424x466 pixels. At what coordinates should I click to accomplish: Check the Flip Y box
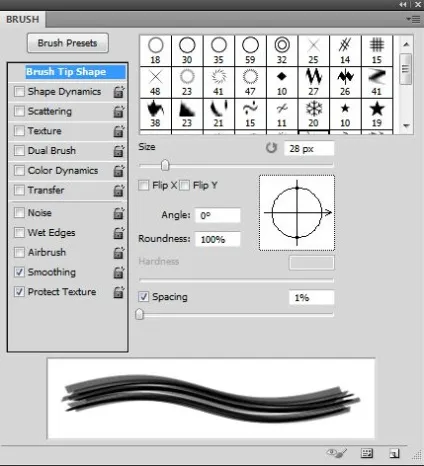coord(184,185)
